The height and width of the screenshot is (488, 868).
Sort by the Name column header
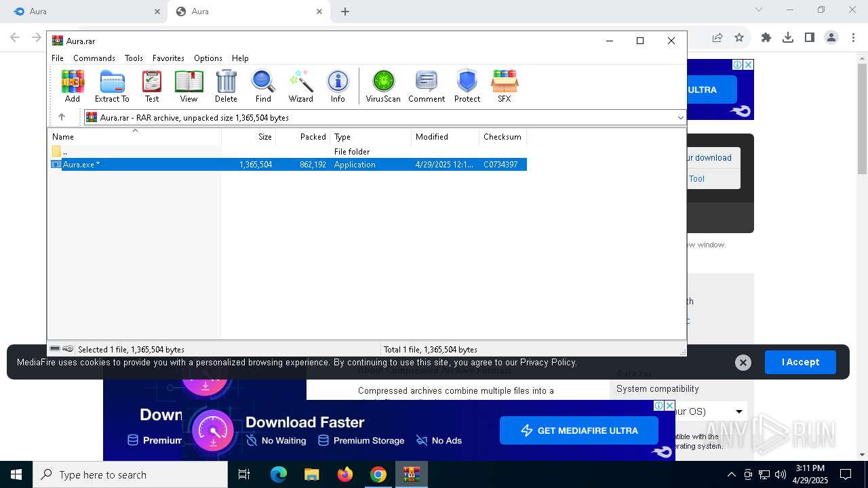(x=134, y=137)
